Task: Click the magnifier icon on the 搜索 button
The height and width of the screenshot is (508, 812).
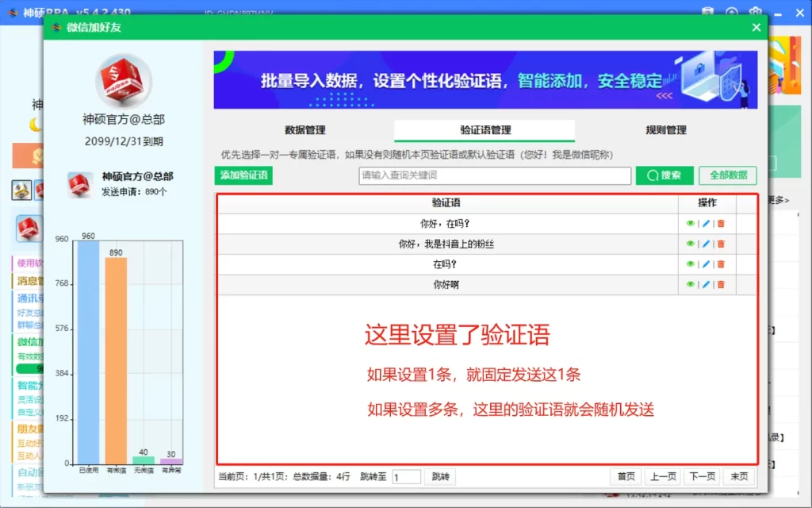Action: [652, 175]
